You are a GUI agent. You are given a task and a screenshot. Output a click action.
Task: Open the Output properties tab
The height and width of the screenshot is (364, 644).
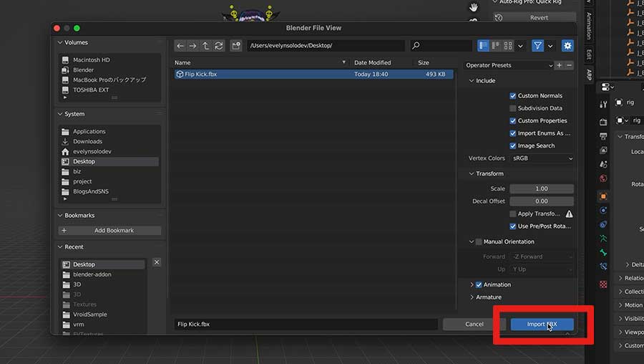click(603, 136)
